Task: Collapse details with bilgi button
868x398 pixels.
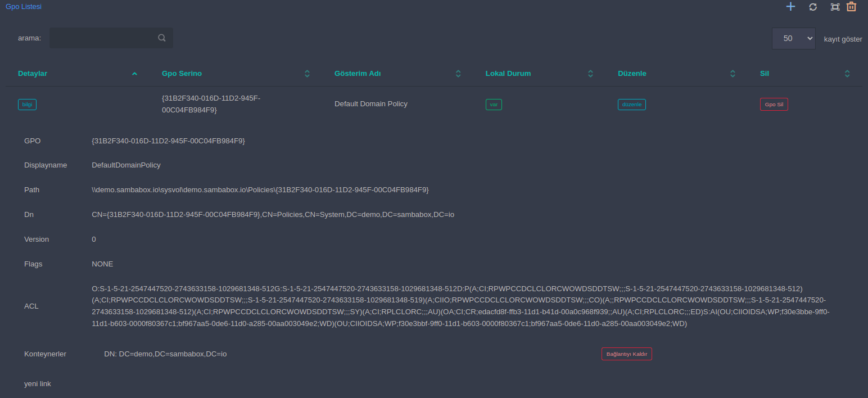Action: click(x=27, y=105)
